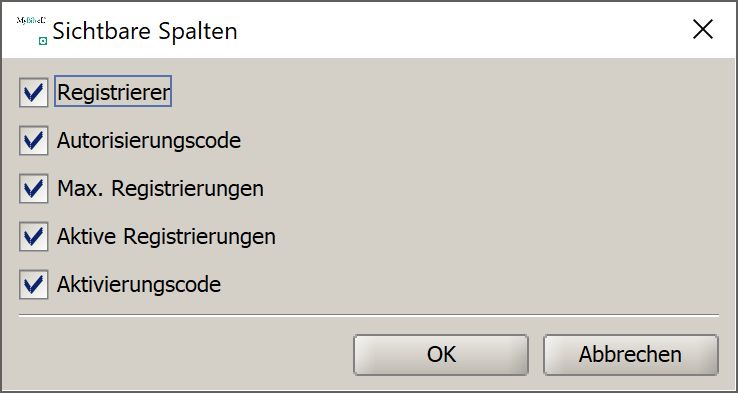This screenshot has height=393, width=738.
Task: Click the Aktive Registrierungen label text
Action: point(166,237)
